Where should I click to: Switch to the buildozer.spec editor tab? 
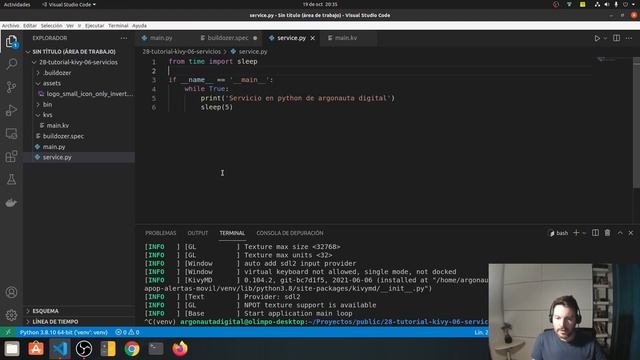pos(228,38)
